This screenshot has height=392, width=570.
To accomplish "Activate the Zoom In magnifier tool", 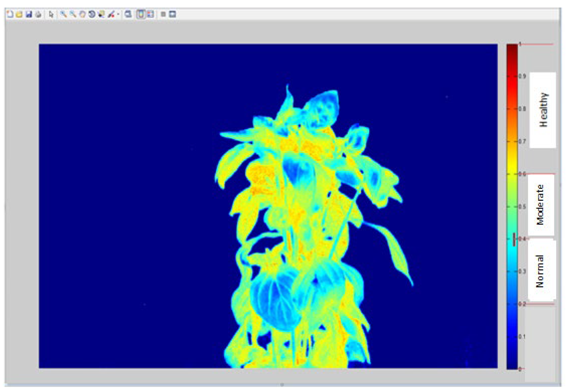I will click(64, 14).
